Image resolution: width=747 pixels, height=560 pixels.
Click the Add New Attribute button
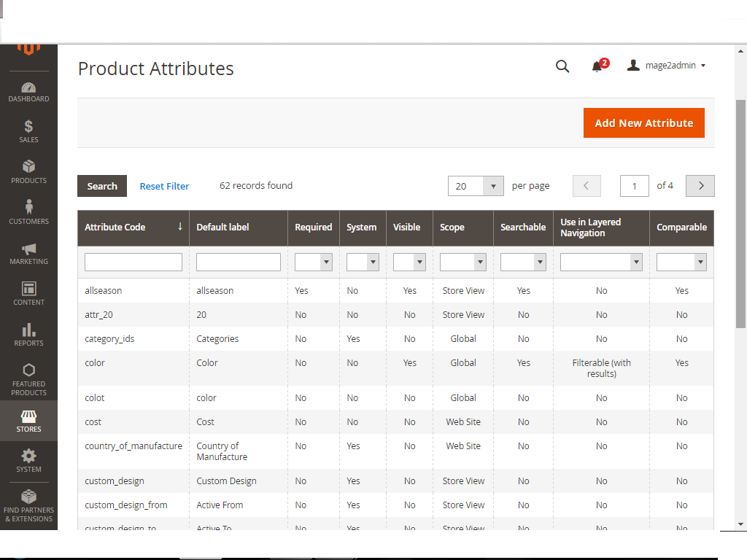(x=643, y=123)
